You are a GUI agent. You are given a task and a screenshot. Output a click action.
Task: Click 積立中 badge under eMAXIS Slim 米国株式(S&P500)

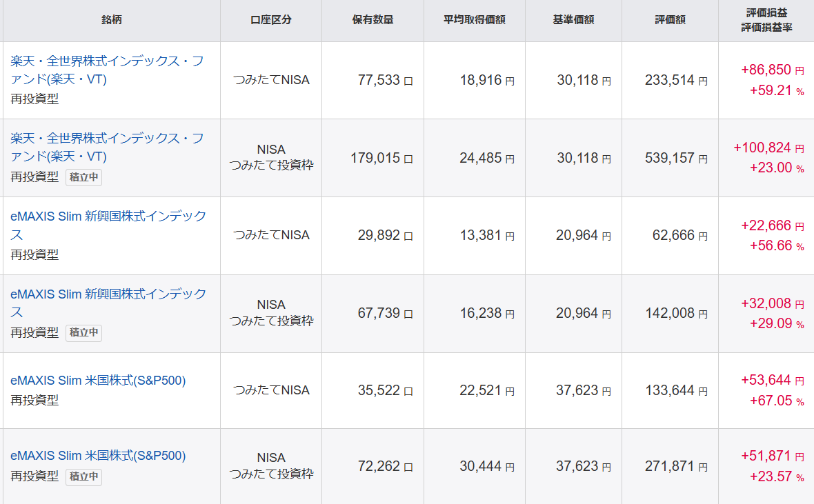84,476
